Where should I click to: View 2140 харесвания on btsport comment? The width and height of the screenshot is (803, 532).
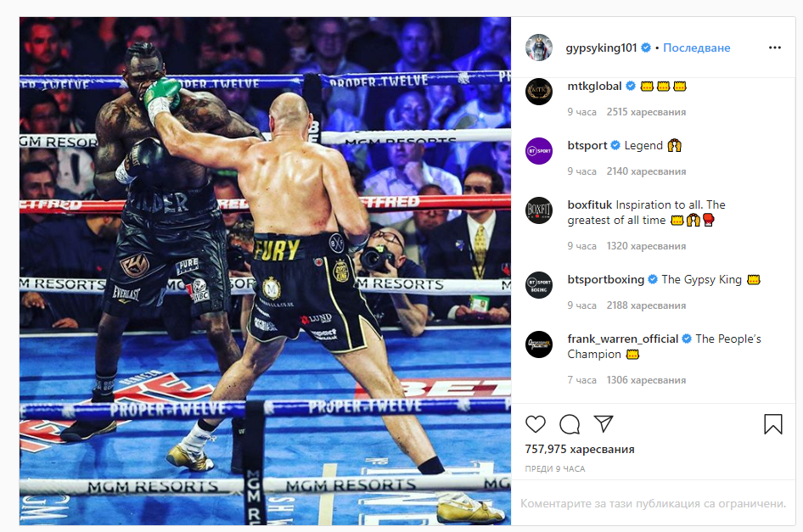point(646,171)
